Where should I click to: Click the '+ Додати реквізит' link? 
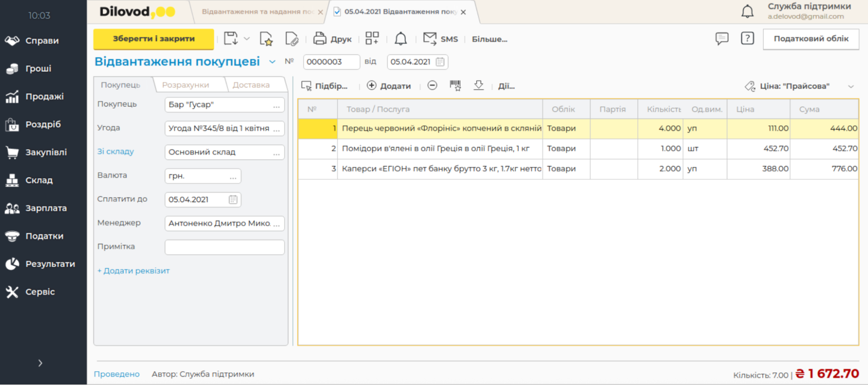click(x=133, y=270)
